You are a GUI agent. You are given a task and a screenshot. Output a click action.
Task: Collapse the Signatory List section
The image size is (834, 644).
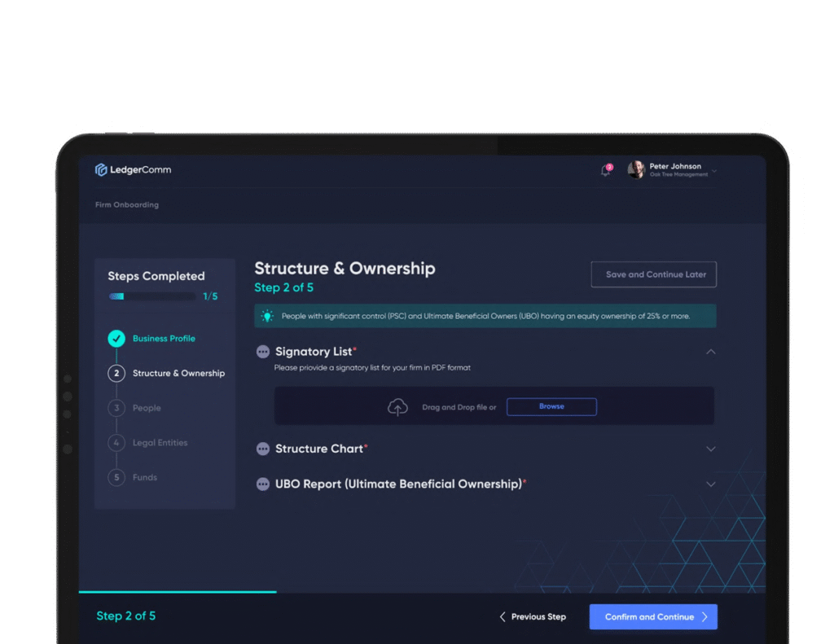[x=710, y=352]
